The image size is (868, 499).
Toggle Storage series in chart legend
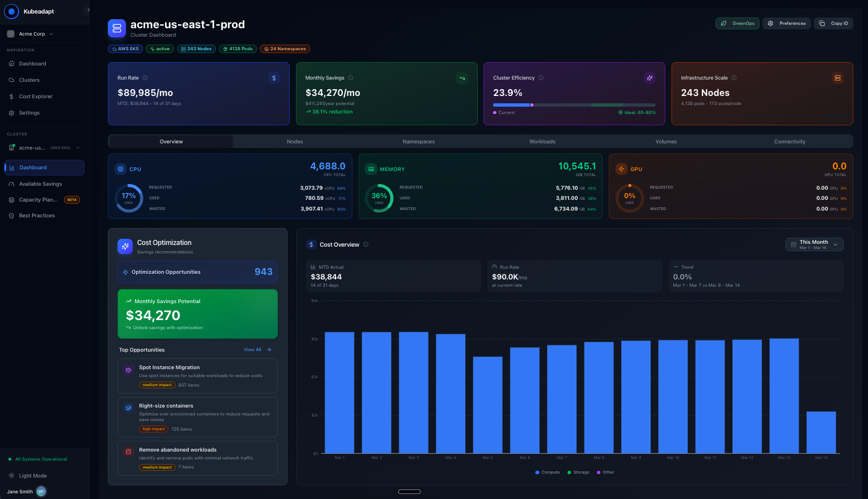pos(578,472)
